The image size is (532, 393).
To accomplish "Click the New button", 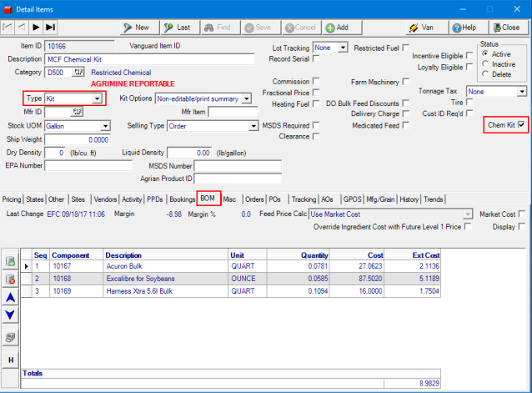I will (x=137, y=28).
